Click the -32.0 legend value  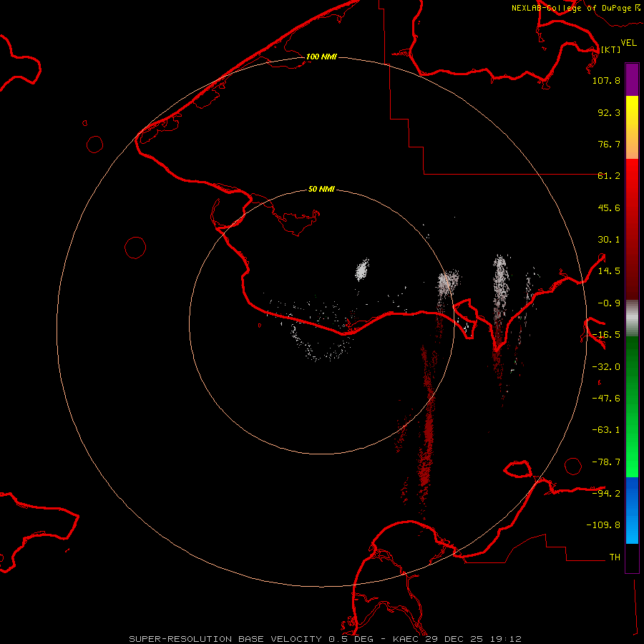tap(606, 367)
